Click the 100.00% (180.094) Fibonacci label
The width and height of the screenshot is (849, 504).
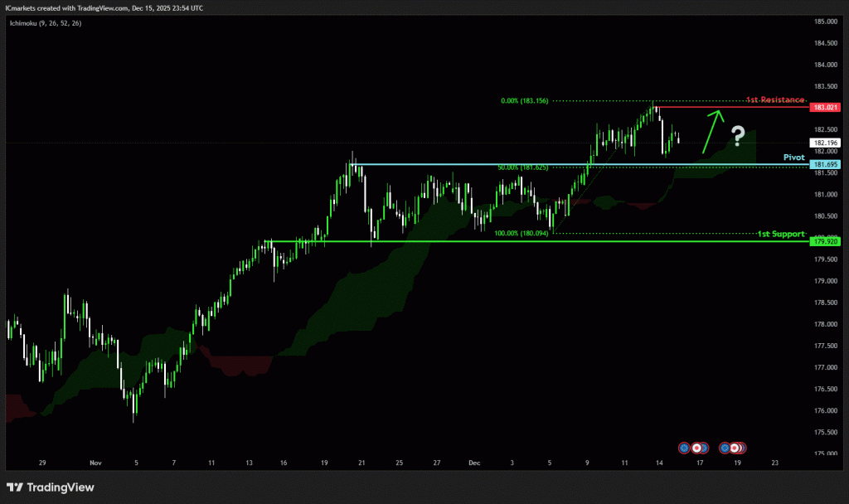tap(522, 234)
